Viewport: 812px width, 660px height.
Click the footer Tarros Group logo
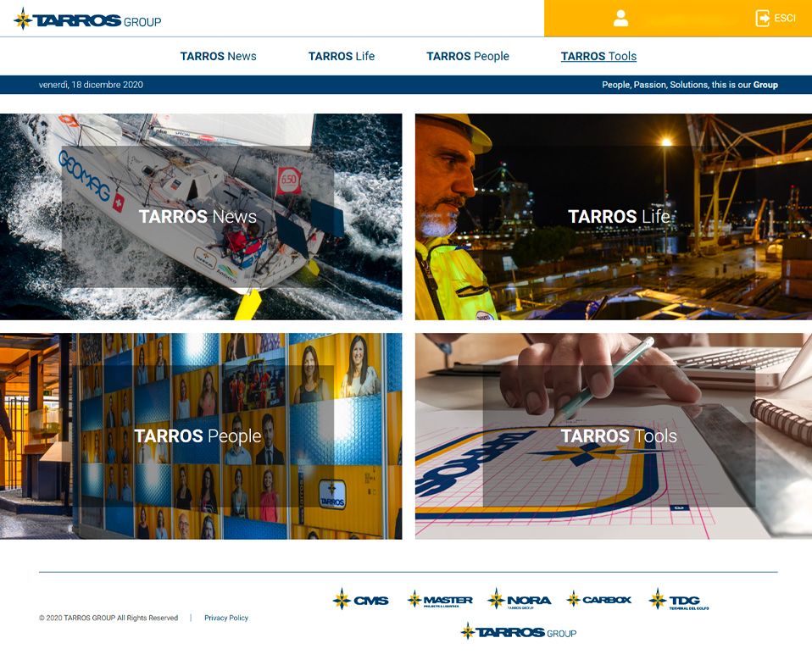519,631
